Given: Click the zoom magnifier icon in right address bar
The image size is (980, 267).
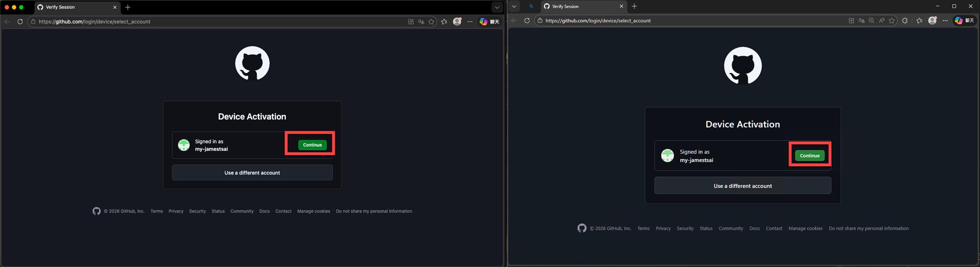Looking at the screenshot, I should [871, 21].
